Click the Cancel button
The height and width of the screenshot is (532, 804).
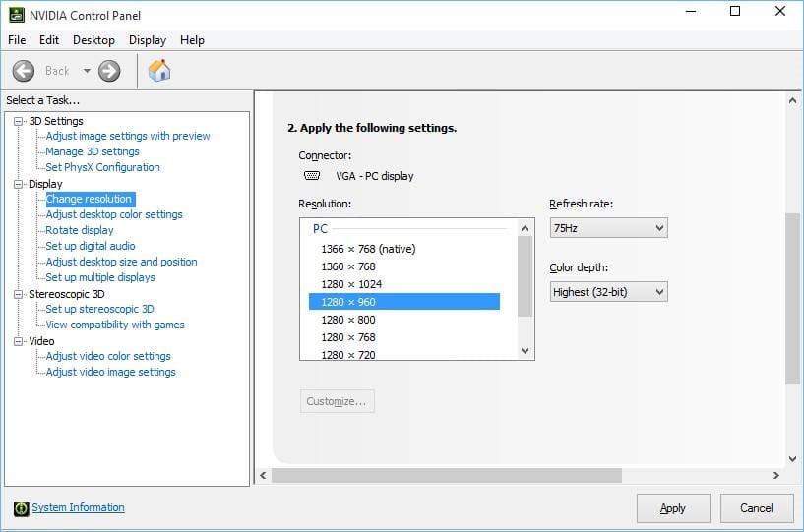pos(757,508)
